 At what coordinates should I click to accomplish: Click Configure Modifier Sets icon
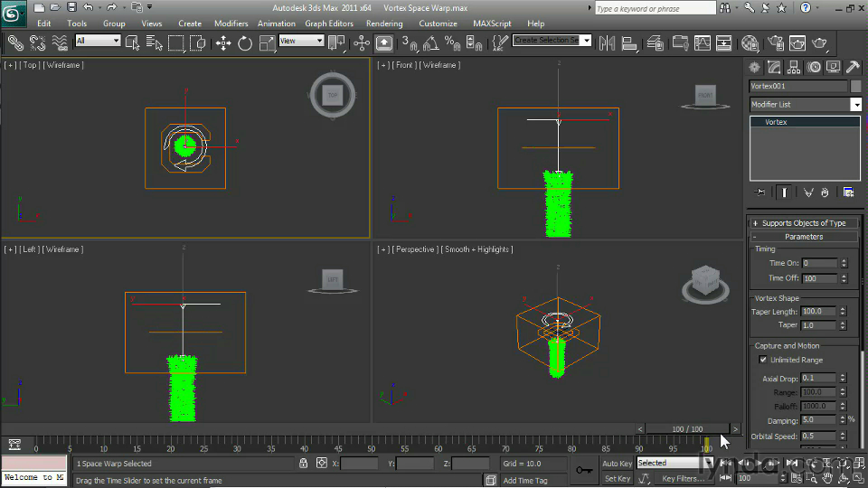pyautogui.click(x=848, y=192)
